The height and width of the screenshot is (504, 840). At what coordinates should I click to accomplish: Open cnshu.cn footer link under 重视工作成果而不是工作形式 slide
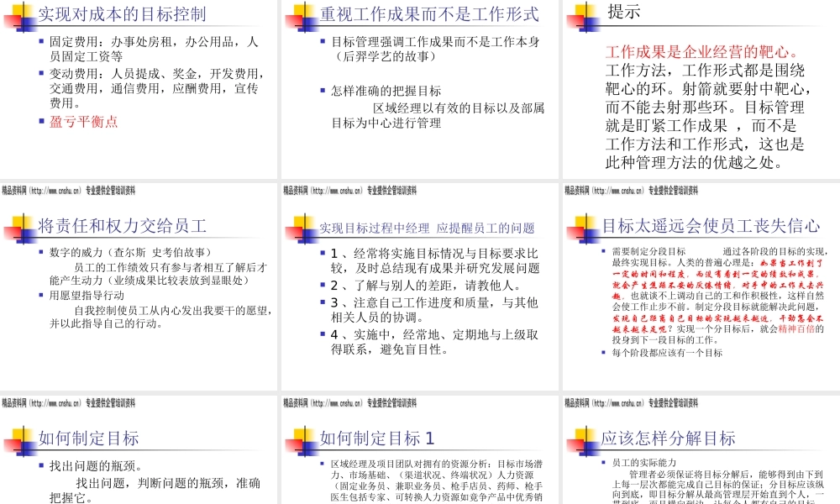tap(349, 191)
